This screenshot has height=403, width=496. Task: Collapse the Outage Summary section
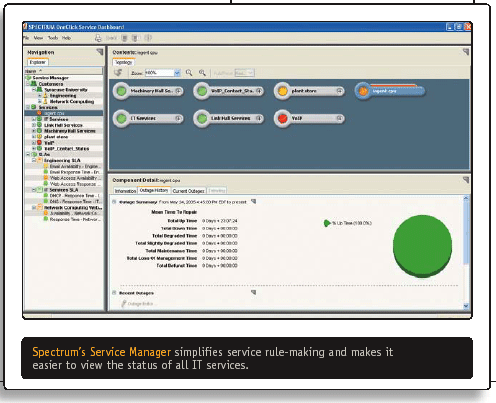[x=114, y=202]
